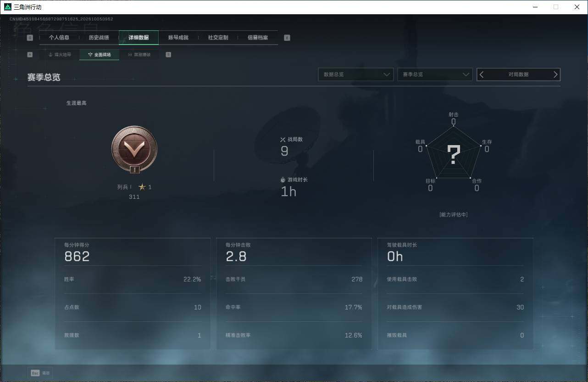Click the CN UID text at top left
588x382 pixels.
[61, 19]
